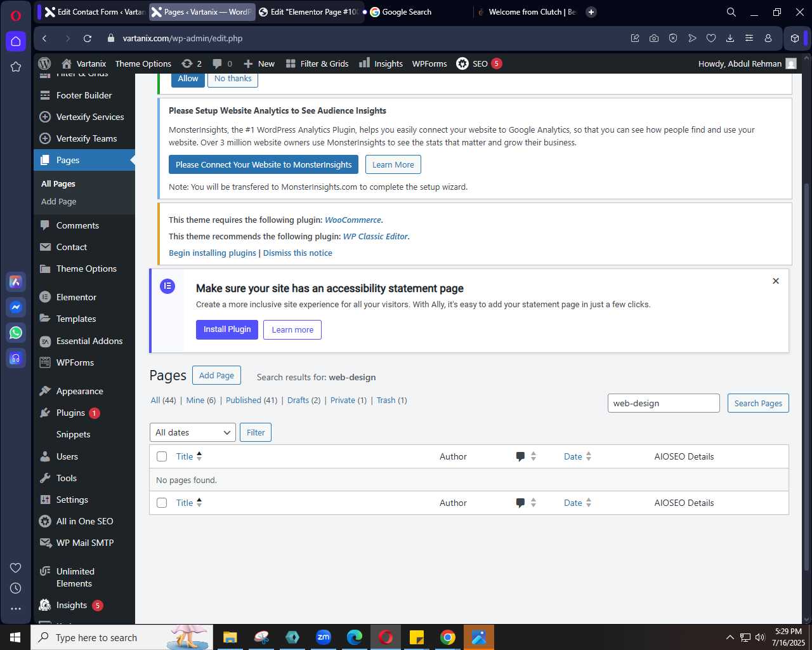Open SEO menu with gear icon
This screenshot has width=812, height=650.
[479, 63]
